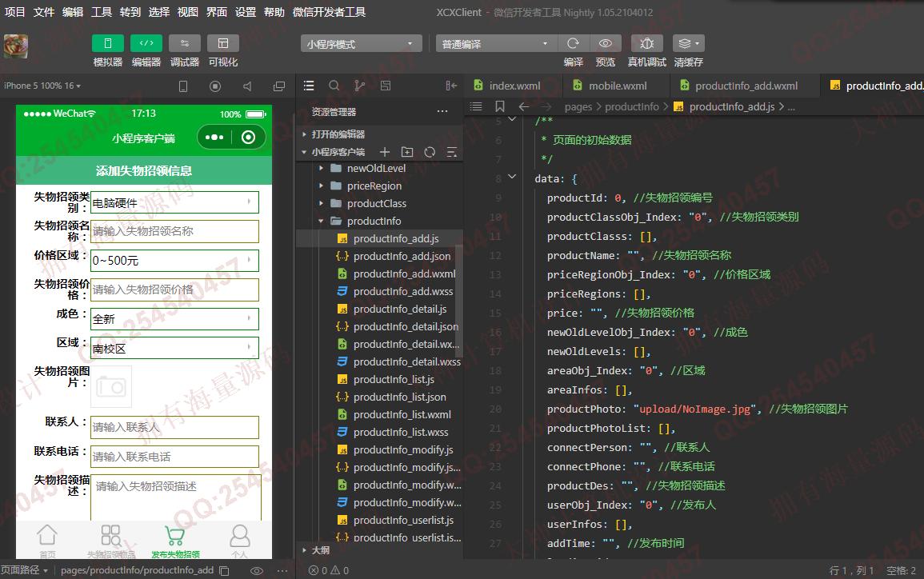Create a new file in 小程序客户端
The width and height of the screenshot is (924, 579).
pos(385,152)
